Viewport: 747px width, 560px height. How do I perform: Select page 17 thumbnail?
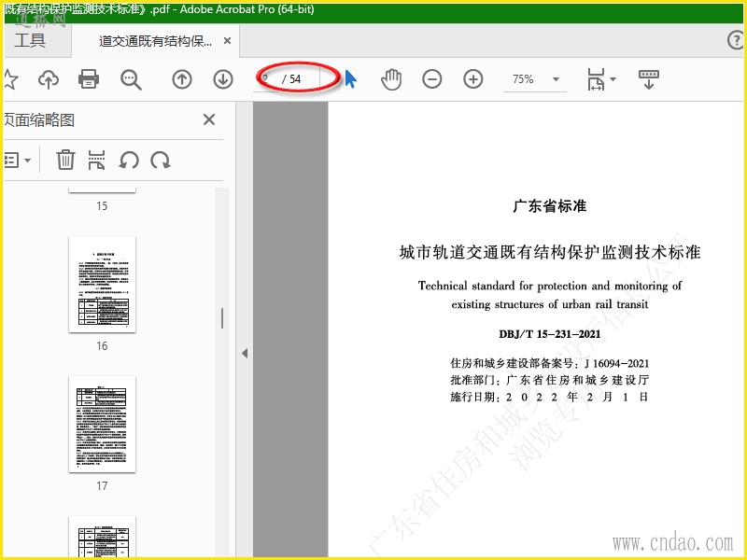click(x=102, y=425)
